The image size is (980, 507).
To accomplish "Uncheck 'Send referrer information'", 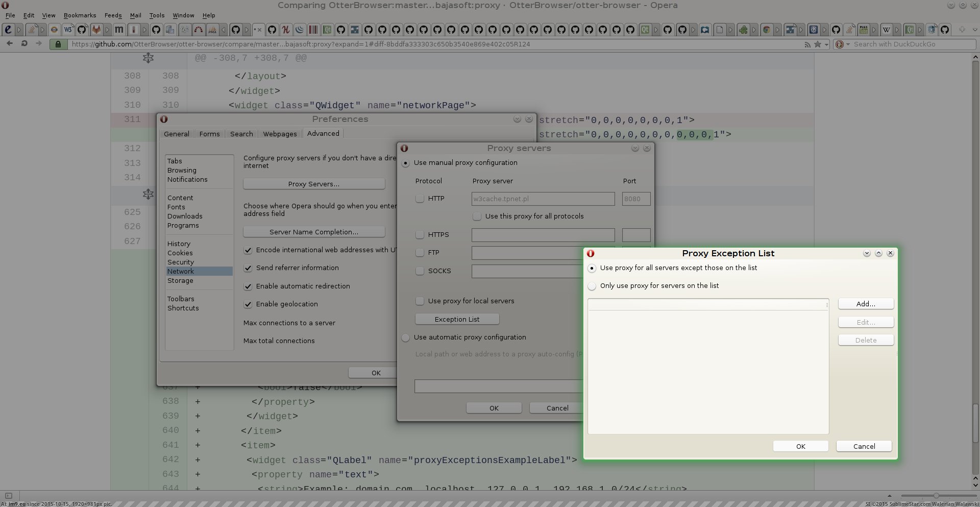I will [248, 268].
